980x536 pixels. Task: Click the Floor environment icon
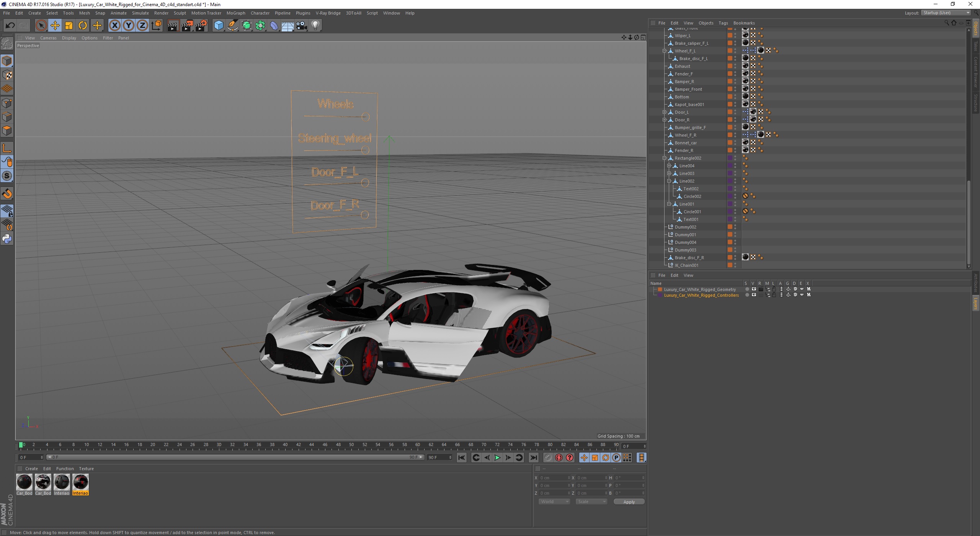288,26
